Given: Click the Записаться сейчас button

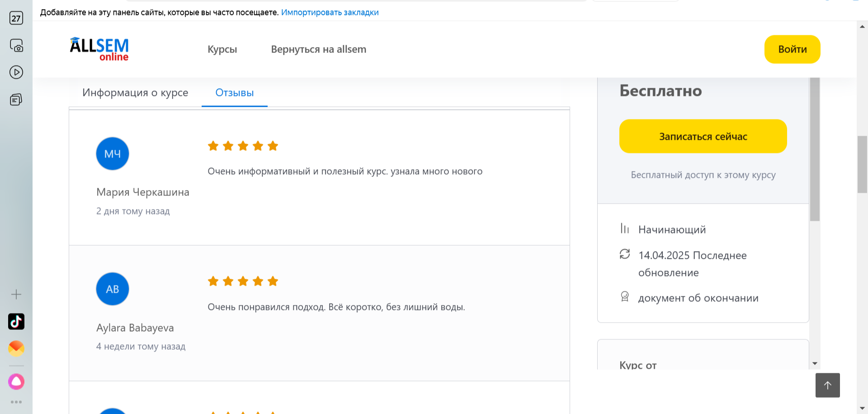Looking at the screenshot, I should 703,136.
